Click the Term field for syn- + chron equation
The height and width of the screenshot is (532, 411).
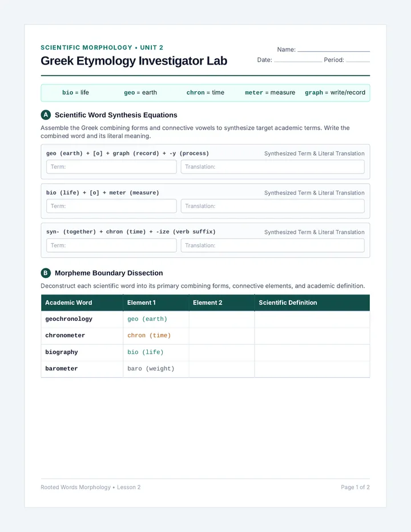coord(111,245)
